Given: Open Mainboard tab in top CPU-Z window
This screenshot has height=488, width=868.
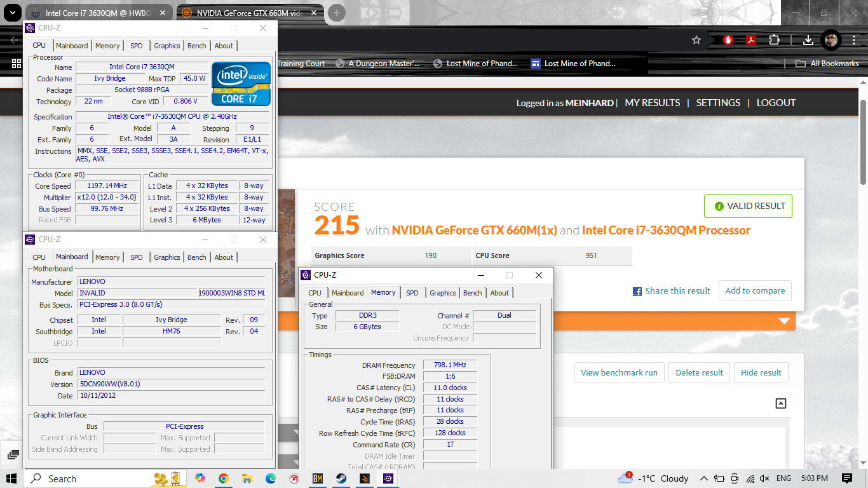Looking at the screenshot, I should pos(72,46).
